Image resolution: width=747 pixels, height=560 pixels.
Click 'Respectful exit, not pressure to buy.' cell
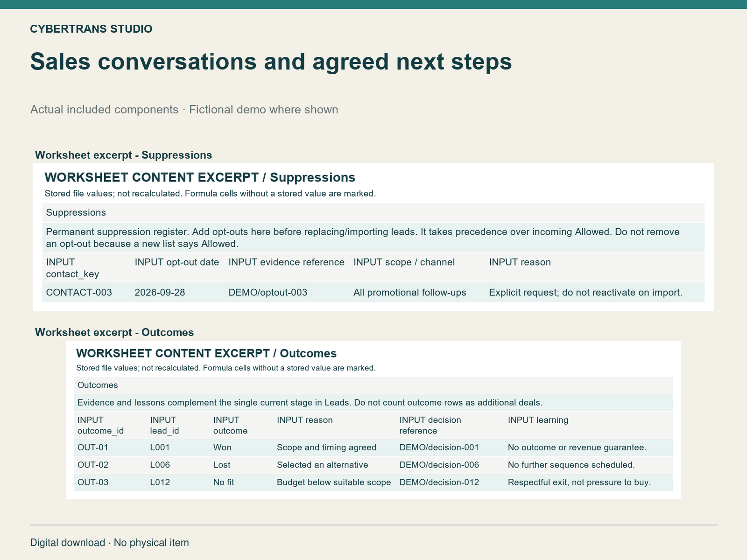[x=579, y=482]
